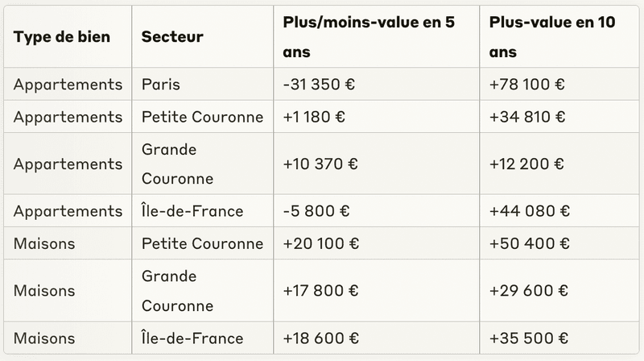Select the -31 350 € value cell
Screen dimensions: 644x361
(x=320, y=85)
